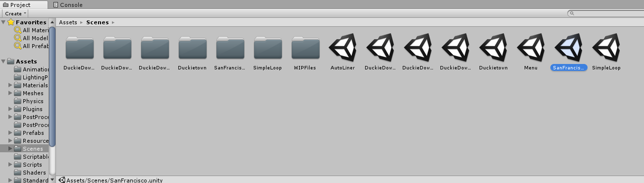Select the Favorites star heading
This screenshot has width=644, height=183.
[27, 22]
